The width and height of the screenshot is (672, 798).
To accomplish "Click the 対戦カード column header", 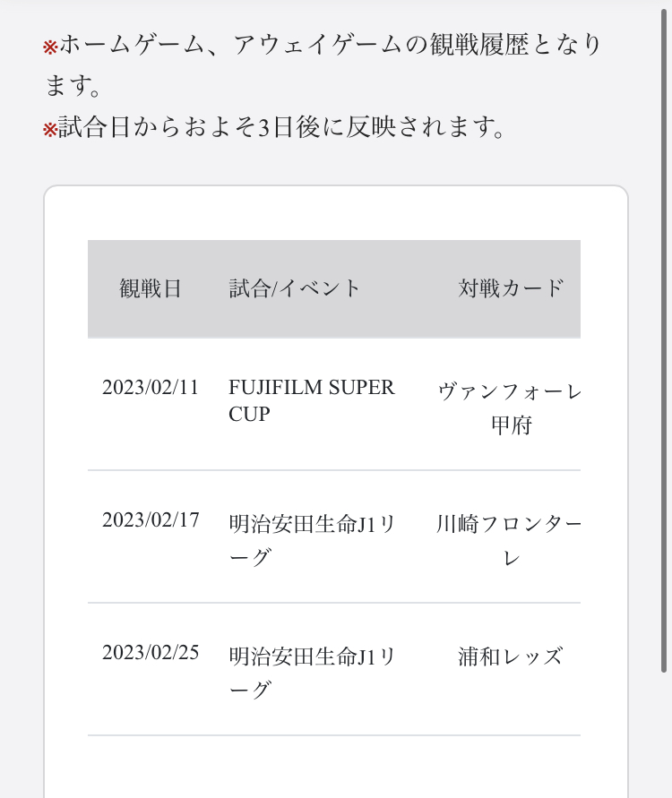I will tap(512, 288).
